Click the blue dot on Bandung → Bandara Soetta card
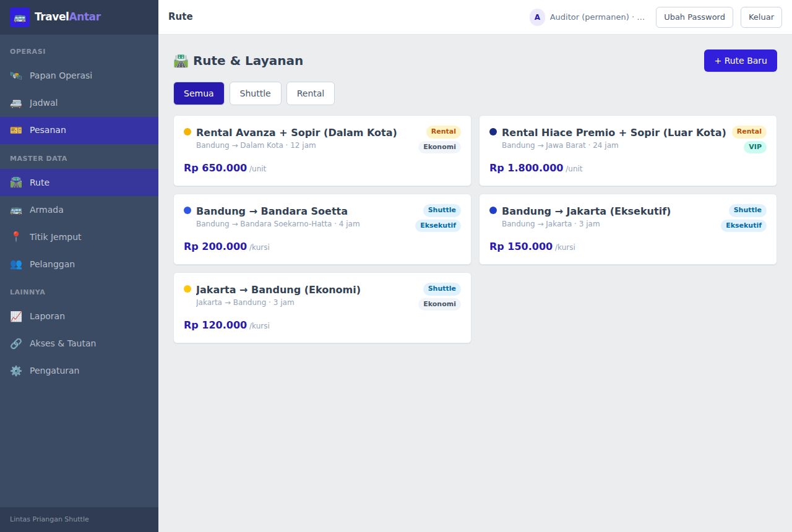Image resolution: width=792 pixels, height=532 pixels. coord(187,210)
